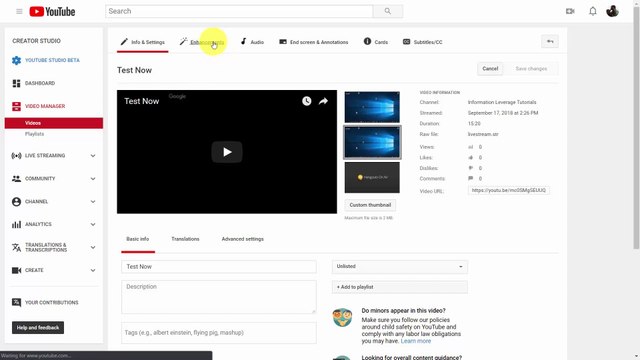Click the Tags input field
Screen dimensions: 640x360
(x=219, y=333)
